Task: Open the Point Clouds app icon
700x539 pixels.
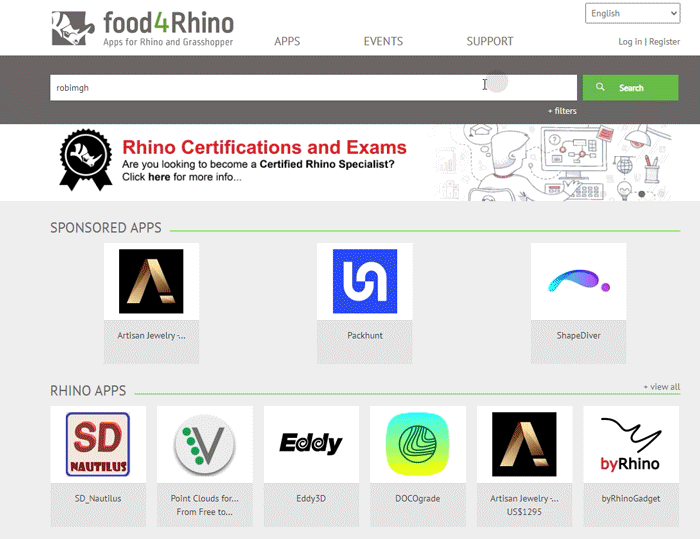Action: [x=204, y=444]
